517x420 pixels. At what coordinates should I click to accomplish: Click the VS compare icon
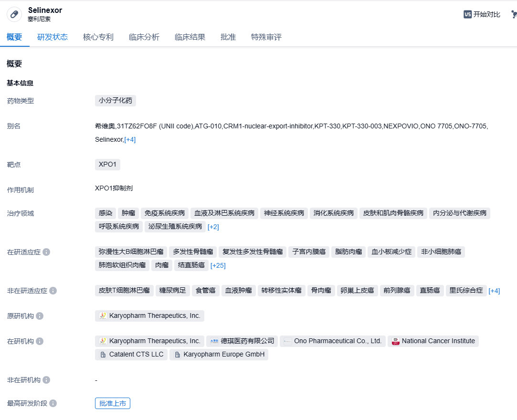click(468, 14)
